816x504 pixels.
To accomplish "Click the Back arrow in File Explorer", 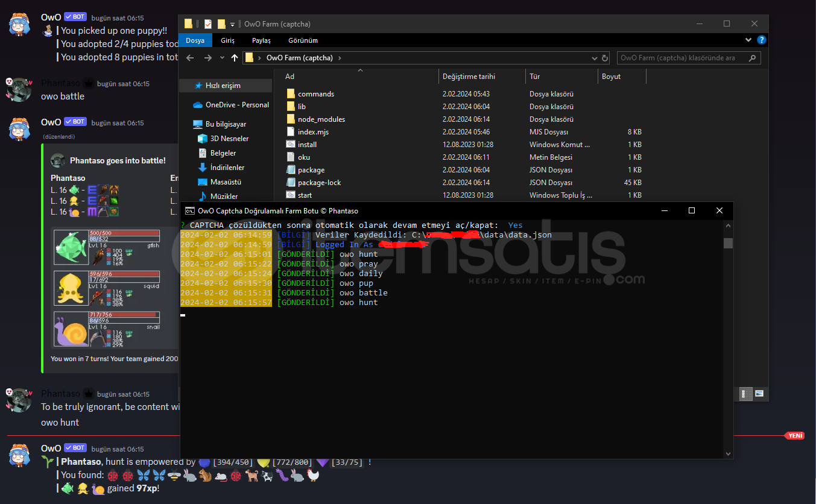I will point(190,58).
